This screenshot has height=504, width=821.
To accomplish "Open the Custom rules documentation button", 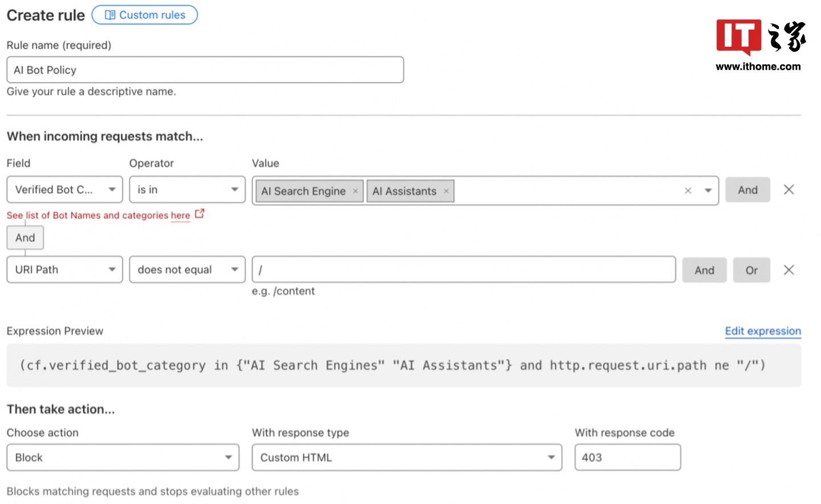I will pyautogui.click(x=145, y=15).
